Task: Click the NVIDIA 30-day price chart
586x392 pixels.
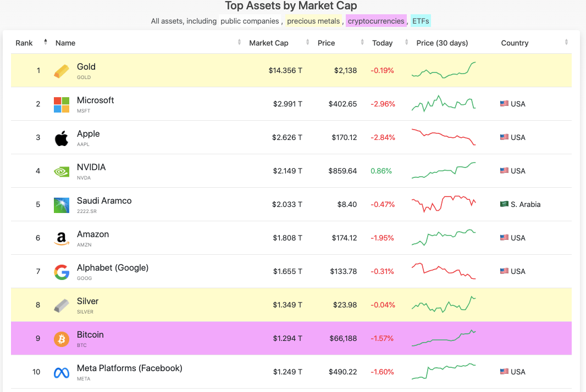Action: point(444,171)
